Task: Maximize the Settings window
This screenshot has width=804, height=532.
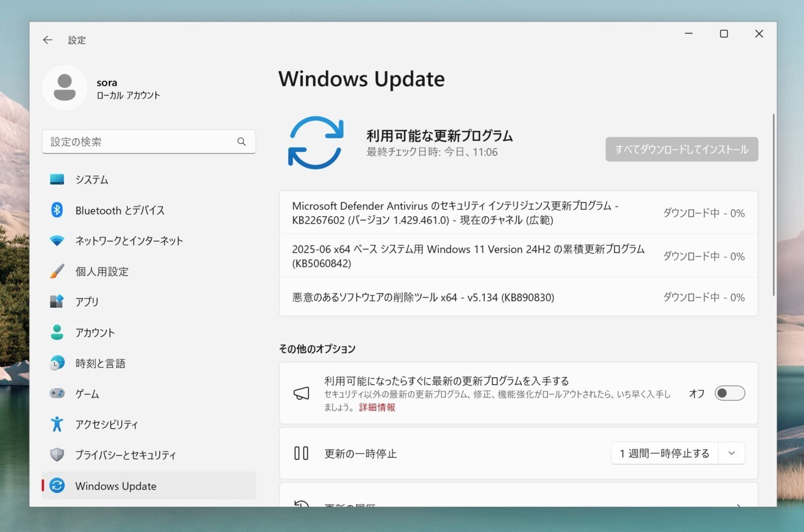Action: [x=724, y=34]
